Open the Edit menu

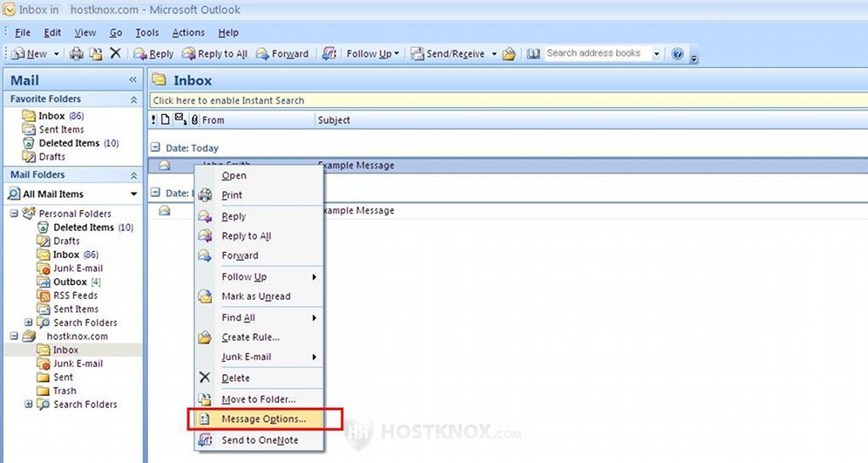pyautogui.click(x=52, y=32)
